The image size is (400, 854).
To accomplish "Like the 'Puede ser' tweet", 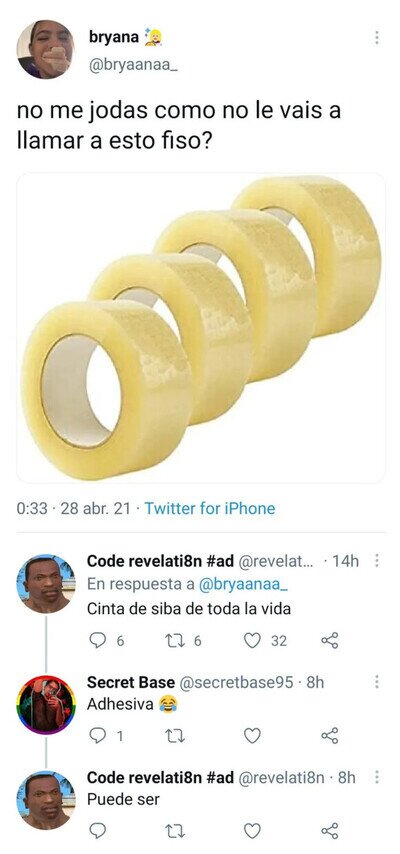I will [252, 831].
